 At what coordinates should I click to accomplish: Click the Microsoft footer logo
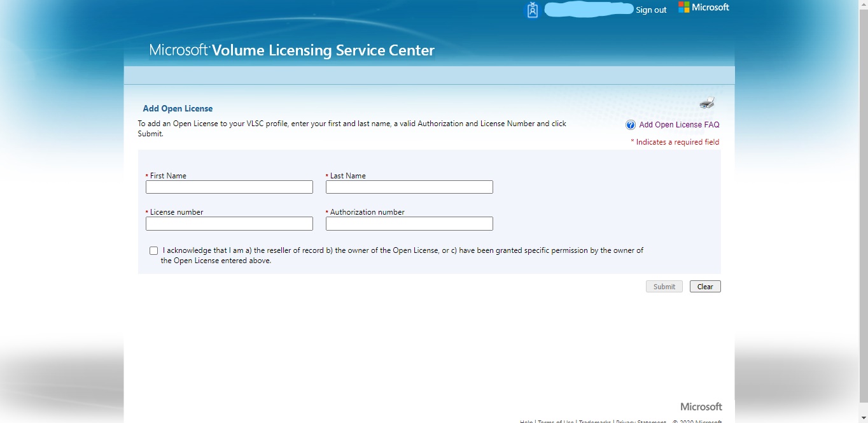pyautogui.click(x=701, y=406)
